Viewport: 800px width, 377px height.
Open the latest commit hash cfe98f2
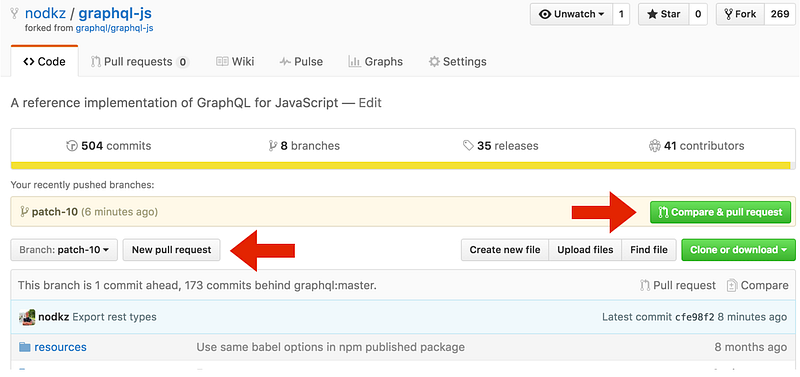[x=694, y=317]
